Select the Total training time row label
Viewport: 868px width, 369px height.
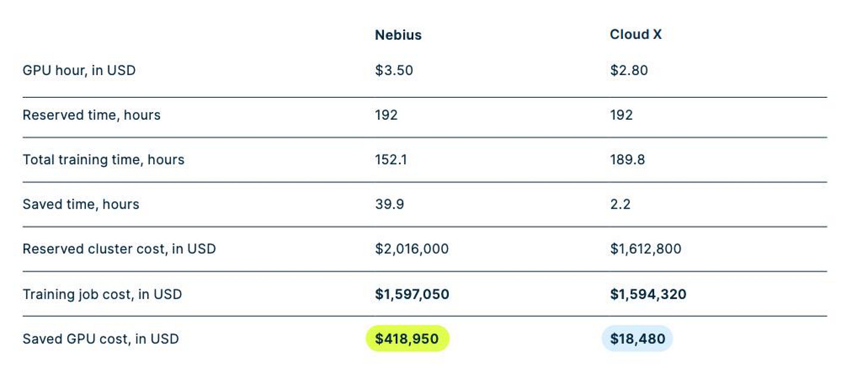tap(103, 160)
